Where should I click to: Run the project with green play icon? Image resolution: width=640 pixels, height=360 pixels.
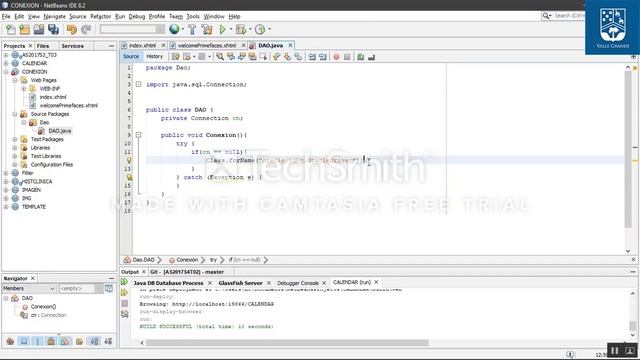tap(222, 29)
